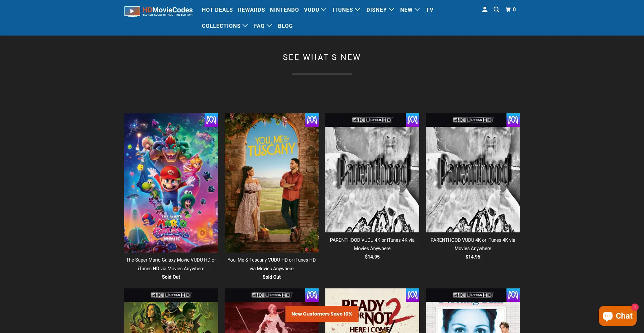The image size is (644, 333).
Task: Open the Super Mario Galaxy Movie poster
Action: click(171, 183)
